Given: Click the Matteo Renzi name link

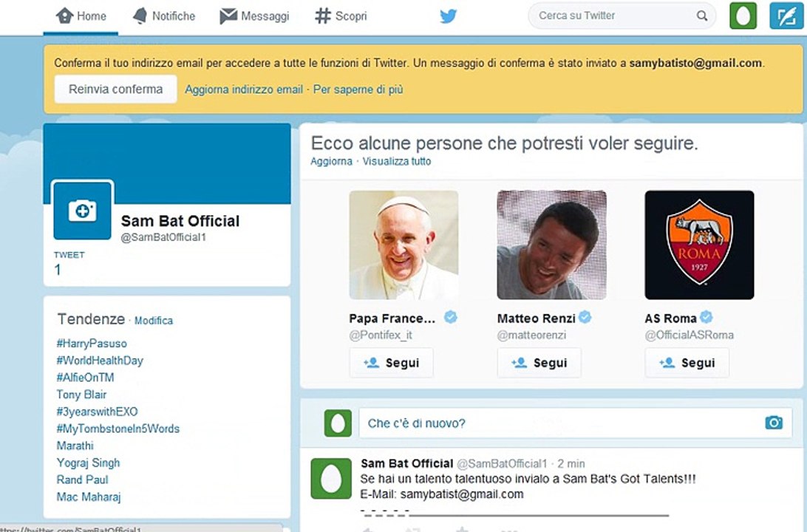Looking at the screenshot, I should click(537, 318).
